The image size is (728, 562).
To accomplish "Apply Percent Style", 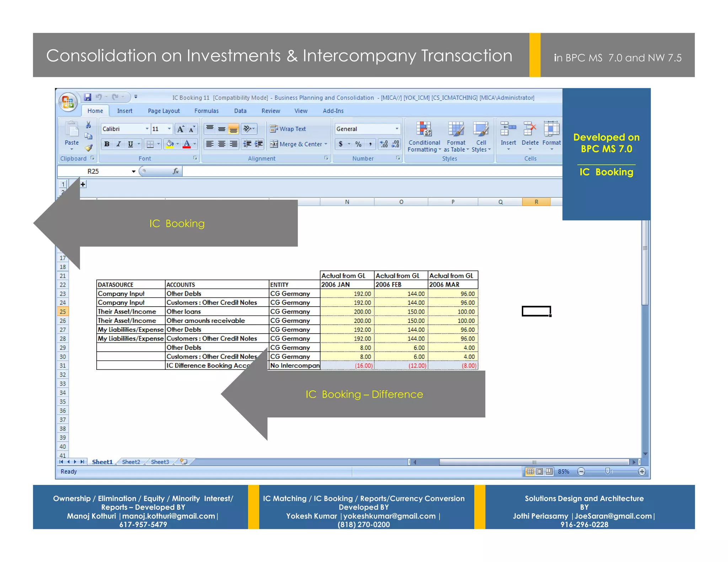I will (x=358, y=144).
